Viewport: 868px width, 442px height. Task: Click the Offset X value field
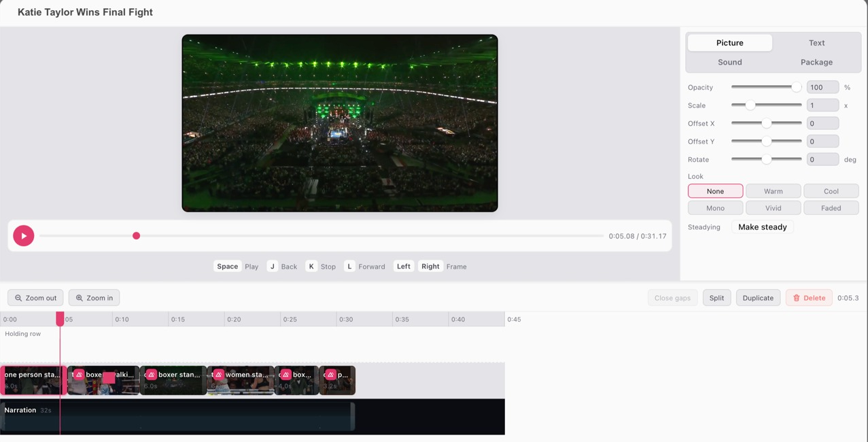[x=822, y=123]
